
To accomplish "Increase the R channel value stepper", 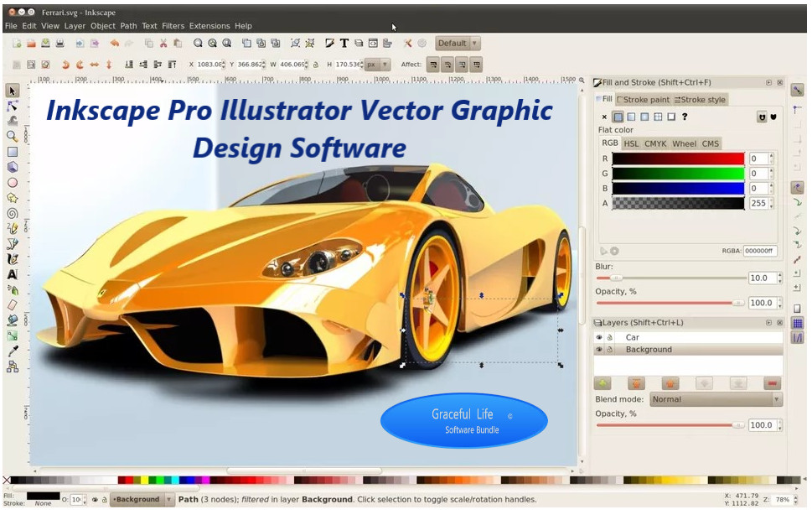I will [772, 155].
